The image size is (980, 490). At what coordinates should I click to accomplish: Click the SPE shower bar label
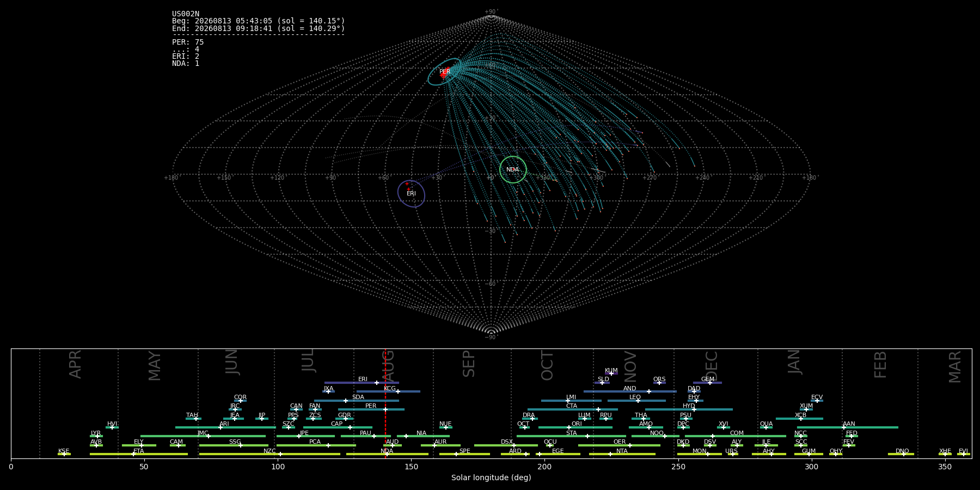pos(464,451)
